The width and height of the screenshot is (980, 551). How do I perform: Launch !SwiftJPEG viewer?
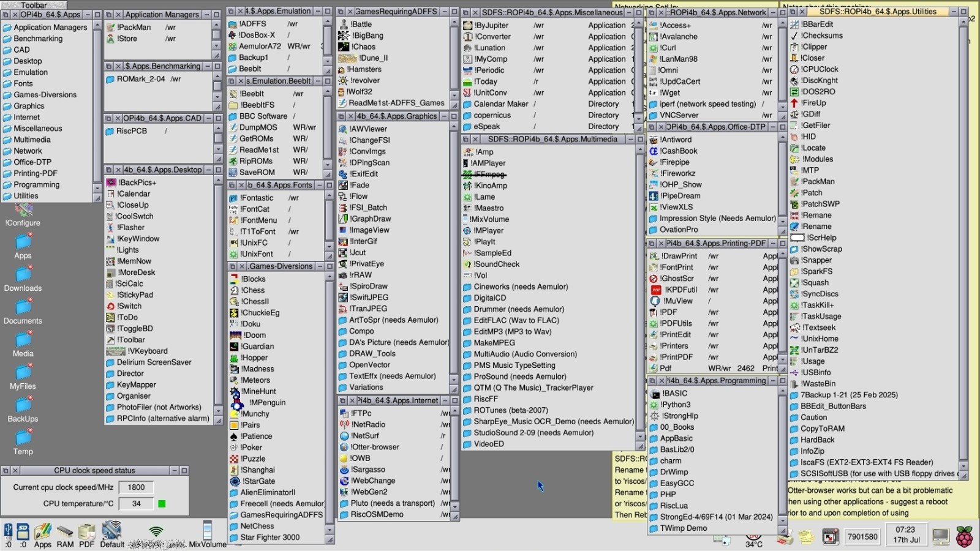[x=363, y=298]
